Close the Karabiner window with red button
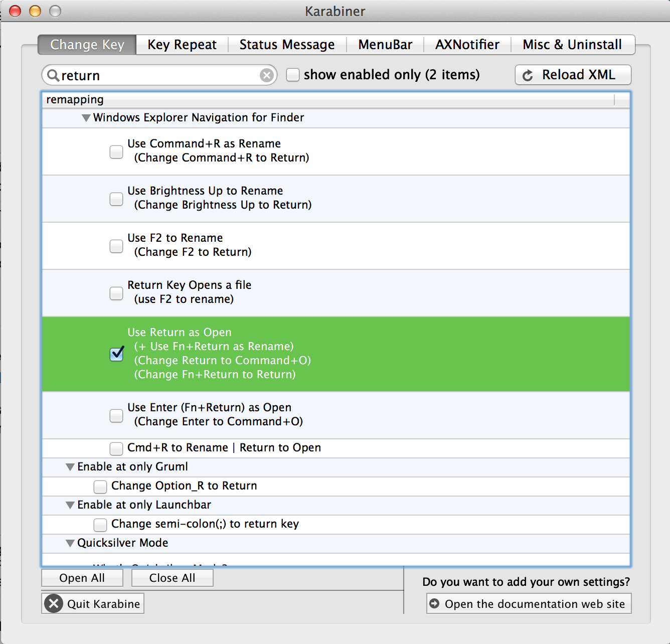The width and height of the screenshot is (670, 644). click(x=15, y=11)
